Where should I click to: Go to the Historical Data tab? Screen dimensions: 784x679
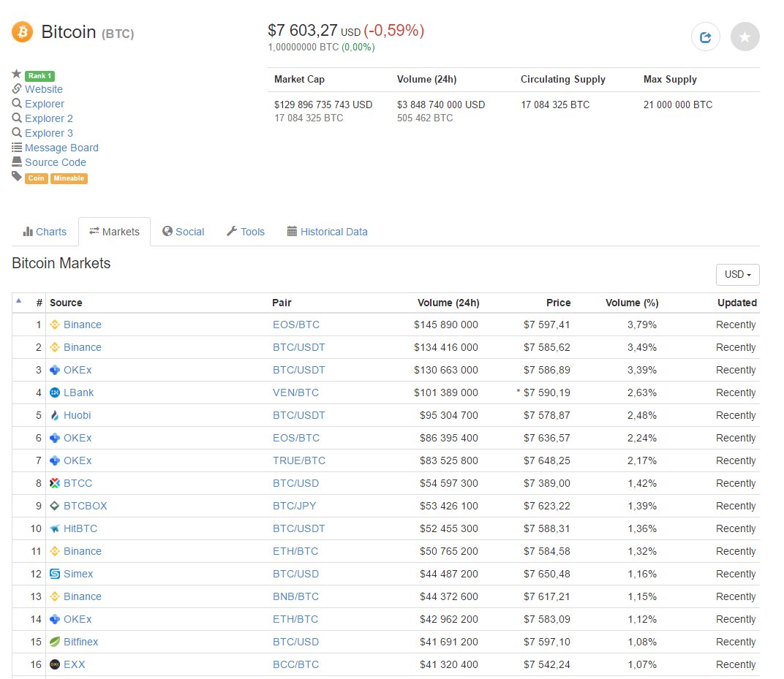point(327,232)
